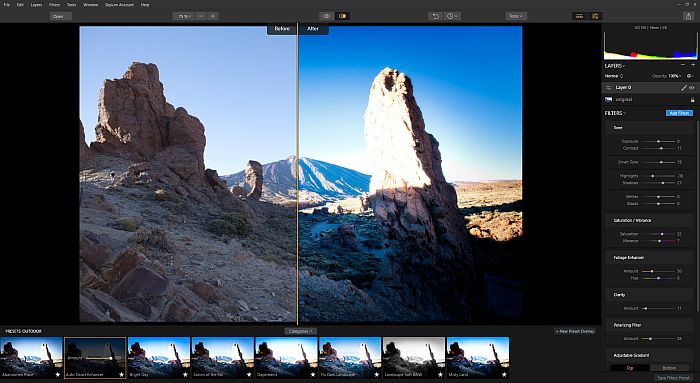Image resolution: width=700 pixels, height=383 pixels.
Task: Open the Tools dropdown
Action: click(516, 16)
